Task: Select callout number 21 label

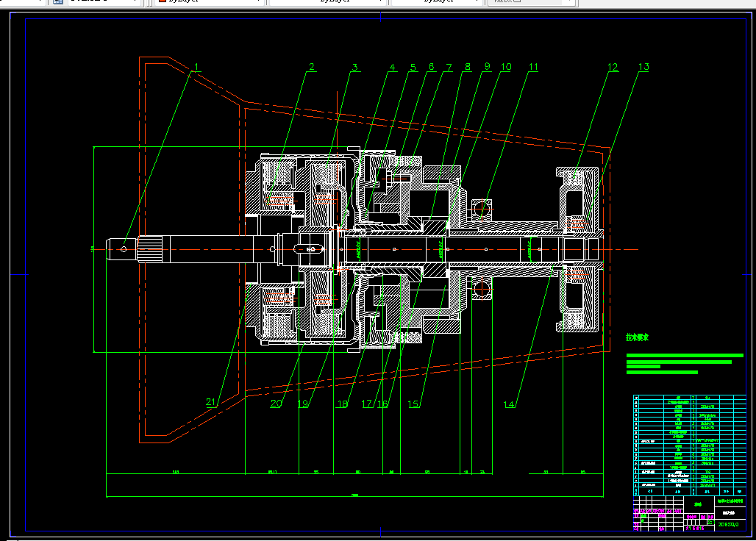Action: 211,402
